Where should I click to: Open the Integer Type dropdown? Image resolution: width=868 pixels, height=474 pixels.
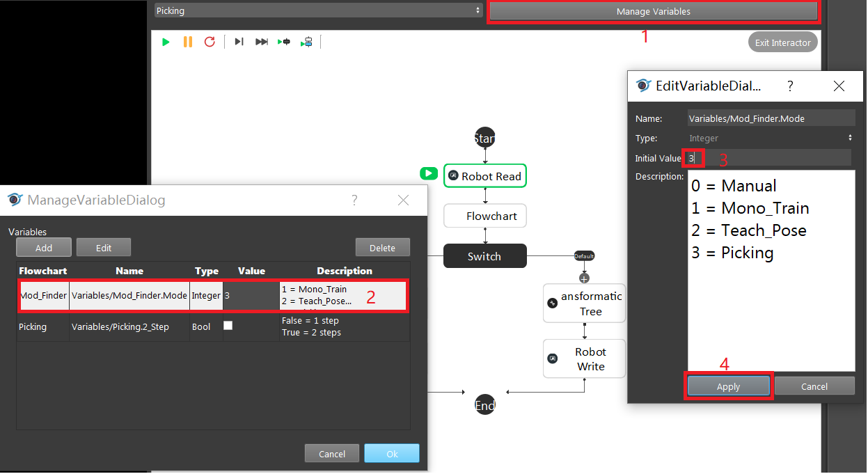pos(771,138)
